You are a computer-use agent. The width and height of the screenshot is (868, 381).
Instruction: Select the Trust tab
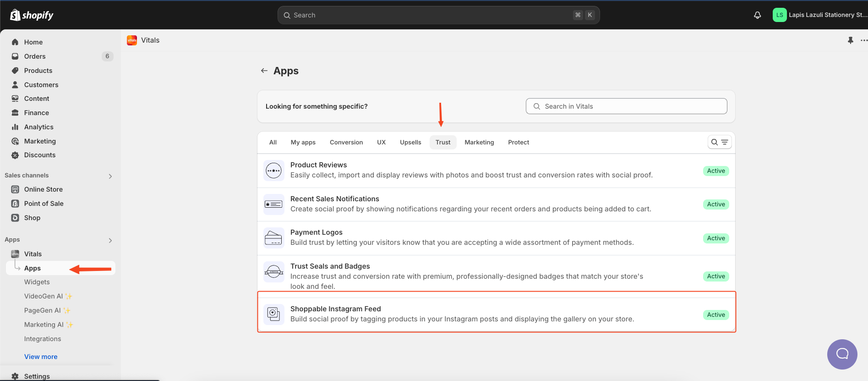tap(443, 142)
